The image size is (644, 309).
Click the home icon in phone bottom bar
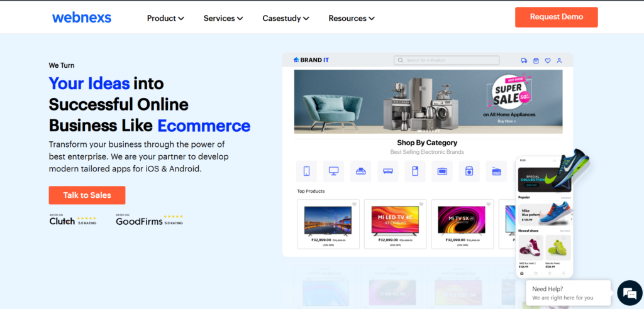(x=521, y=273)
